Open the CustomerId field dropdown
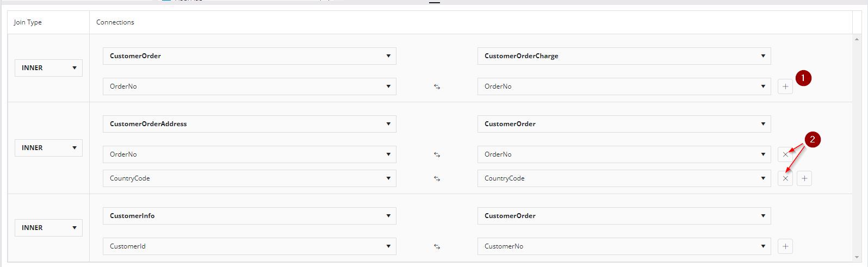868x267 pixels. [249, 246]
